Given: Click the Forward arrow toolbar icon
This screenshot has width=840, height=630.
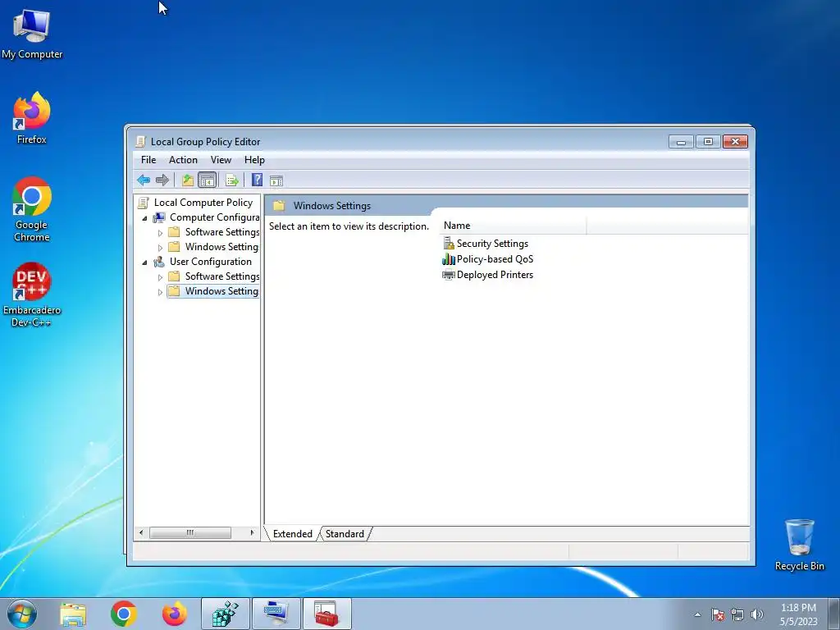Looking at the screenshot, I should click(x=162, y=180).
